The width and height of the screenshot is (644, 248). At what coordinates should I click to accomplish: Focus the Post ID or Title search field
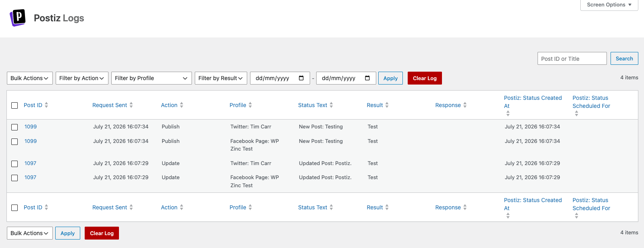tap(572, 58)
